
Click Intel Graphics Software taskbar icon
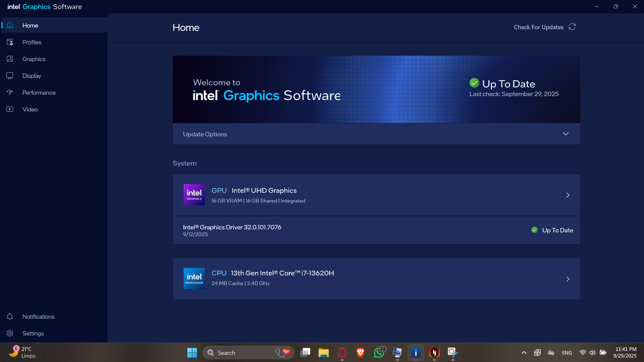416,353
